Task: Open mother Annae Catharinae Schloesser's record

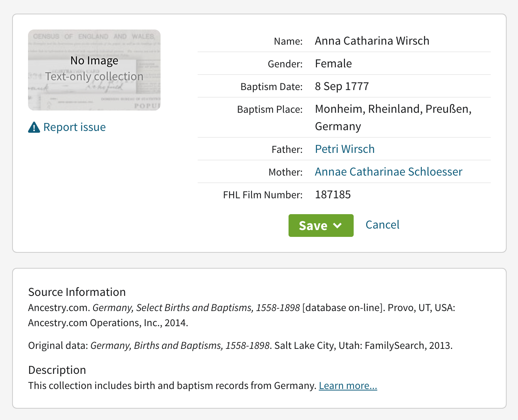Action: coord(388,172)
